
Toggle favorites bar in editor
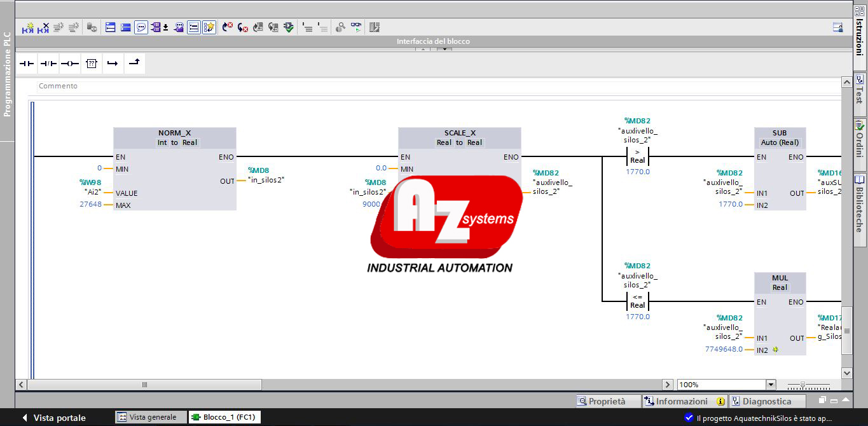209,27
